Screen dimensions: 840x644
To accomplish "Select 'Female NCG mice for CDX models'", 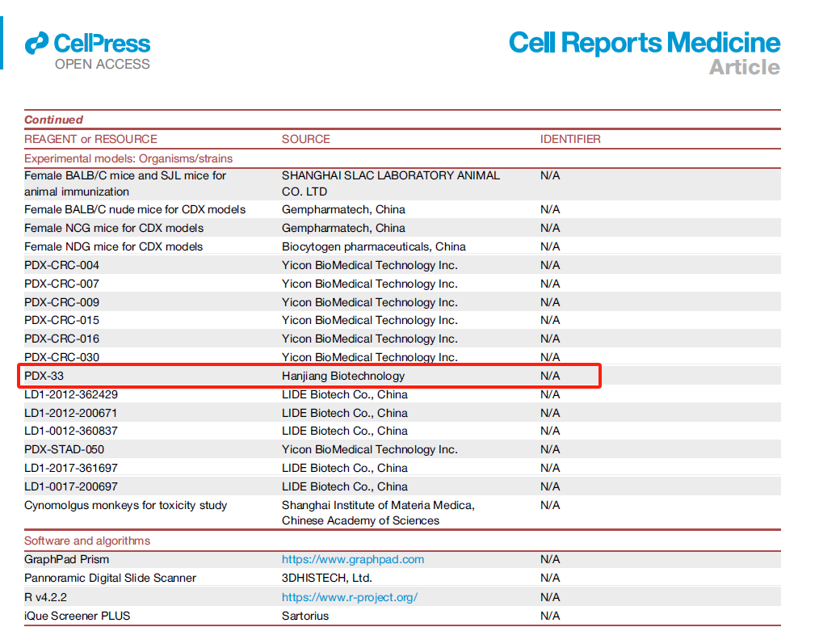I will [114, 228].
